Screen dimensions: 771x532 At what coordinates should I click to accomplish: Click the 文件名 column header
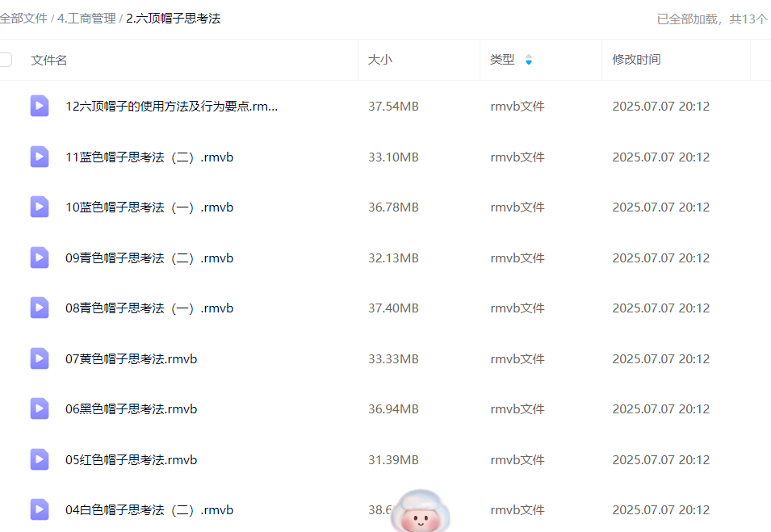[x=49, y=60]
